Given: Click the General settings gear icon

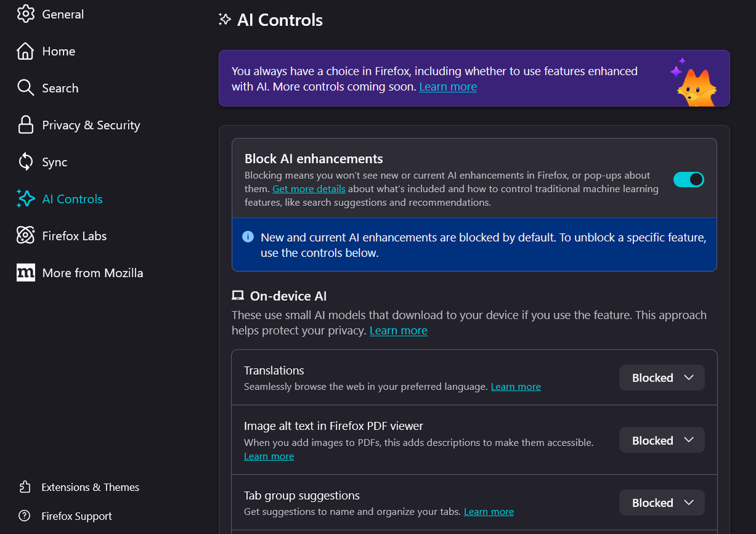Looking at the screenshot, I should (26, 14).
